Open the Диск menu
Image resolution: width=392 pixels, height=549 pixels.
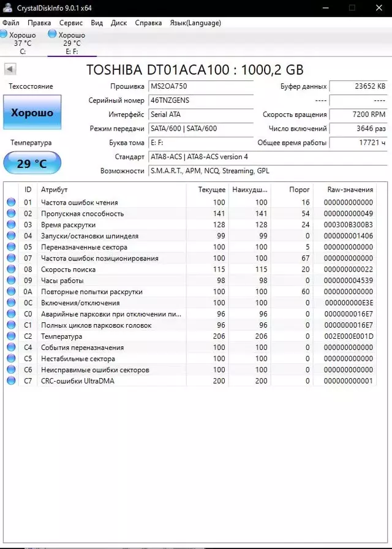pos(119,23)
